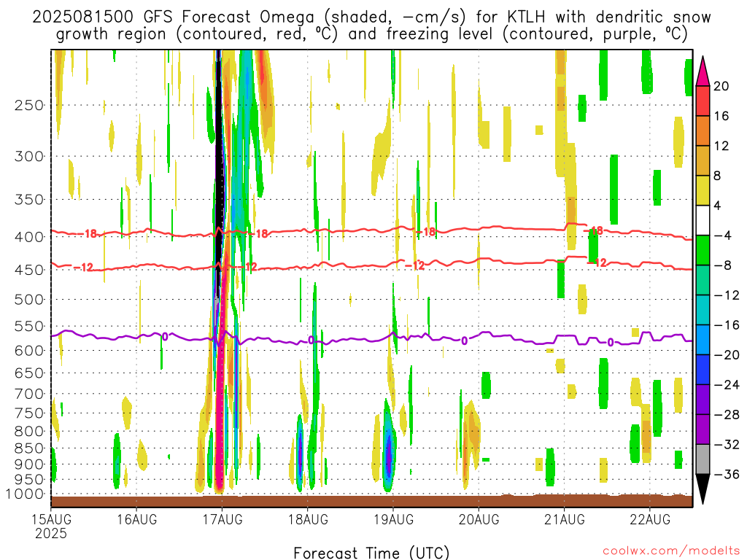This screenshot has height=560, width=747.
Task: Click the 21AUG date label
Action: coord(565,518)
